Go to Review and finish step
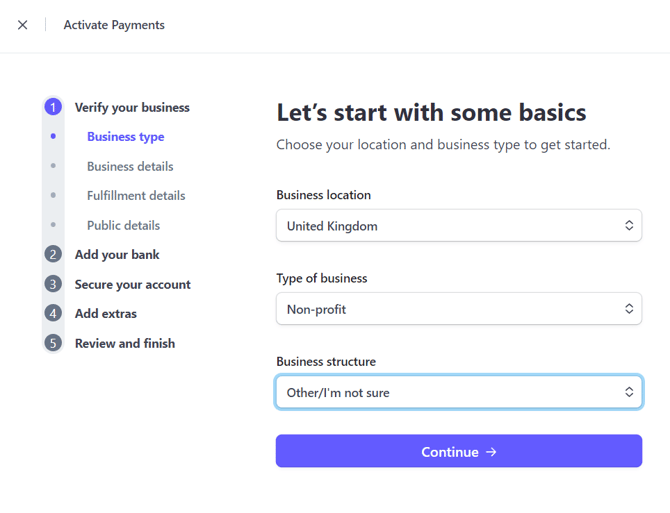The image size is (670, 513). [125, 343]
